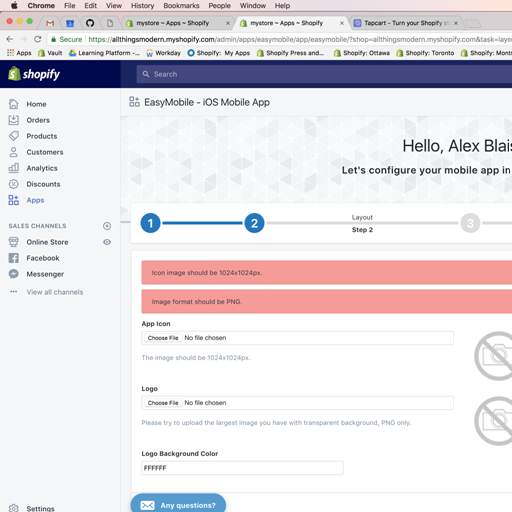Edit the Logo Background Color field
Screen dimensions: 512x512
click(242, 468)
